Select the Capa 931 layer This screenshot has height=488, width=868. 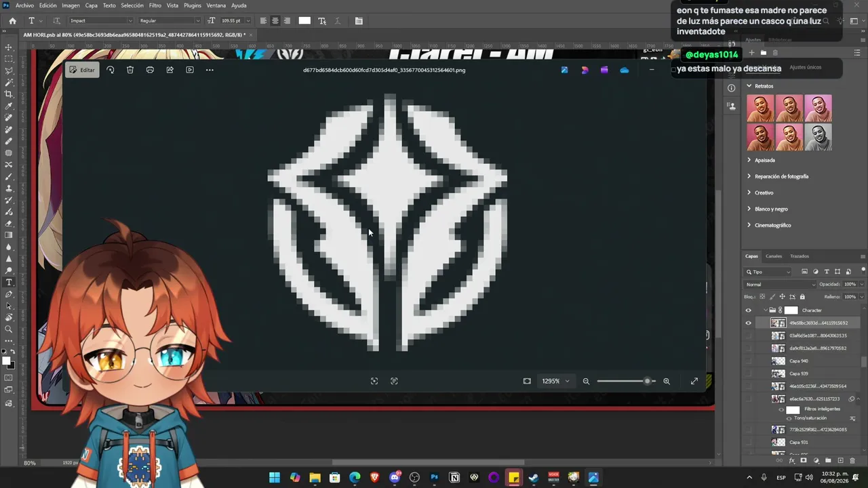click(798, 443)
